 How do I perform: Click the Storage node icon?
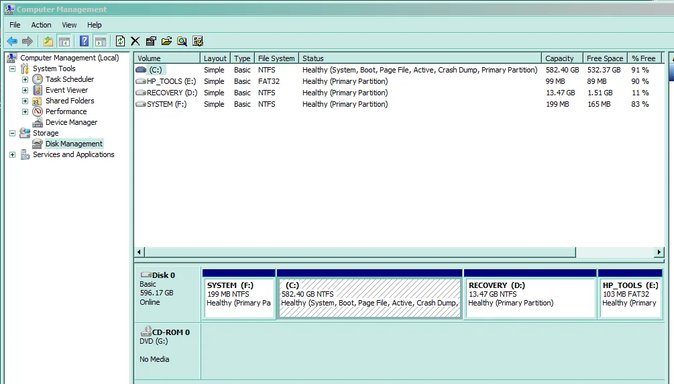[25, 133]
